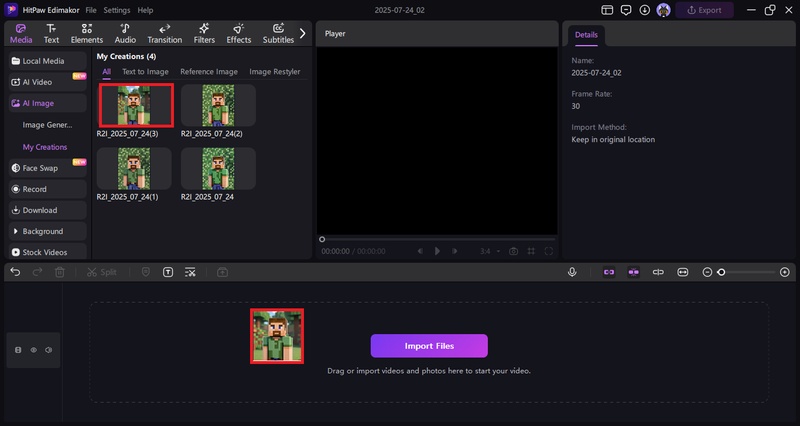Select Stock Videos in sidebar
Viewport: 800px width, 426px height.
tap(47, 252)
